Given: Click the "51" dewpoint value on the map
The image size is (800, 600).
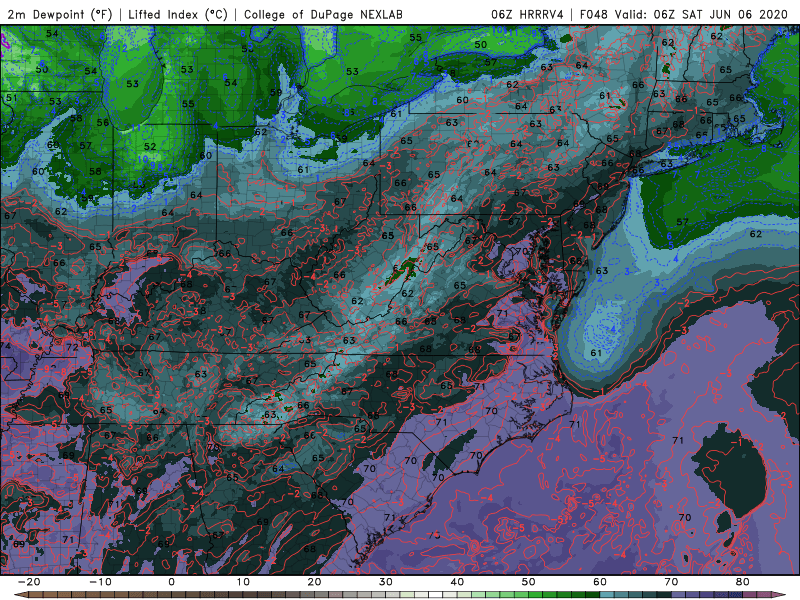Looking at the screenshot, I should [11, 97].
